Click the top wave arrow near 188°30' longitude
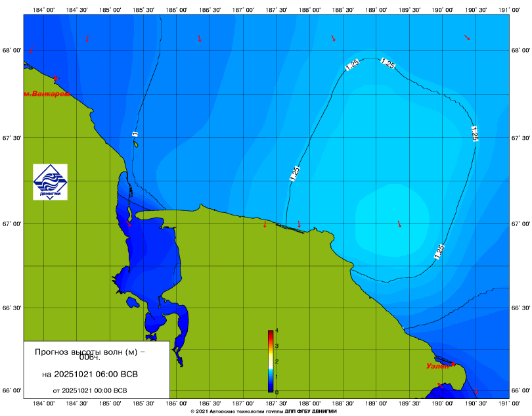 tap(334, 38)
